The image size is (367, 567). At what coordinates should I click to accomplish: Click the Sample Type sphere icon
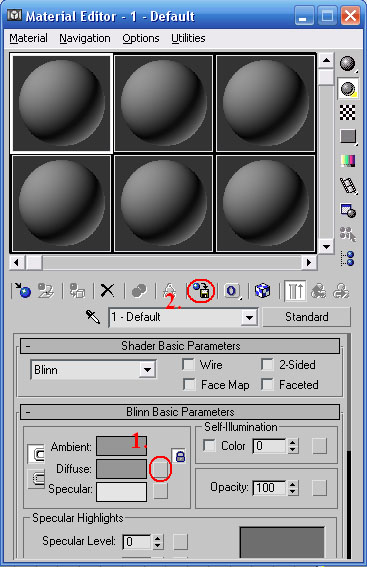coord(348,64)
